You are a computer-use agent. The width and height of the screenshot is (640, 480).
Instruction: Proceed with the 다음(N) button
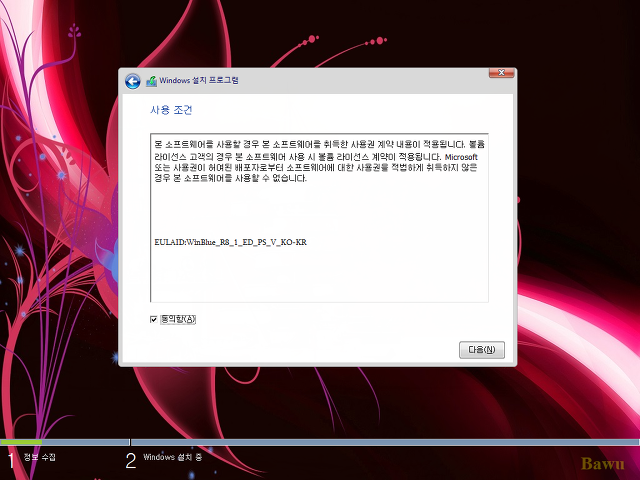[482, 350]
